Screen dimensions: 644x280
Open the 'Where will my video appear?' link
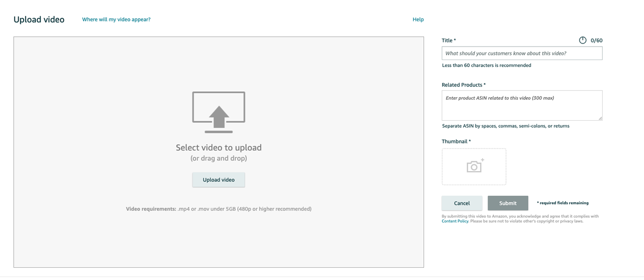tap(116, 19)
